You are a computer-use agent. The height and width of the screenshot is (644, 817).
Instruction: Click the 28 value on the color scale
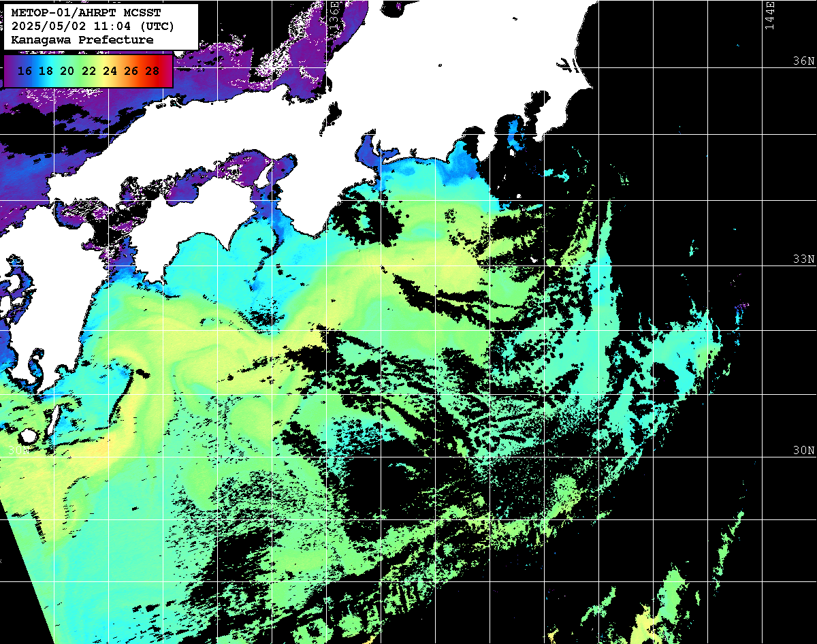tap(153, 71)
